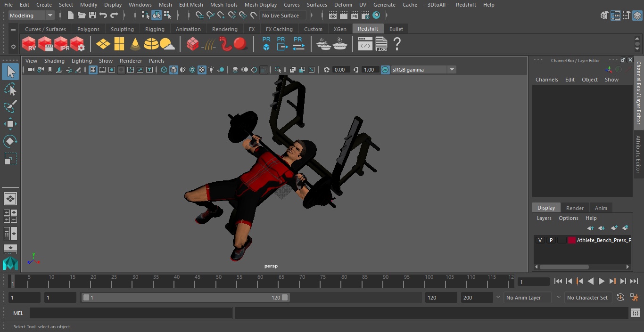The image size is (644, 332).
Task: Open animation preferences running figure icon
Action: 634,298
